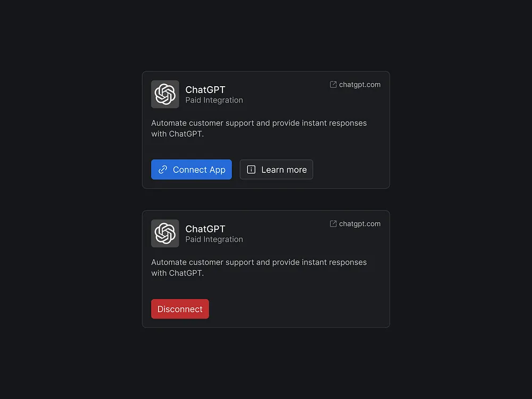
Task: Open the bottom chatgpt.com link
Action: [x=359, y=223]
